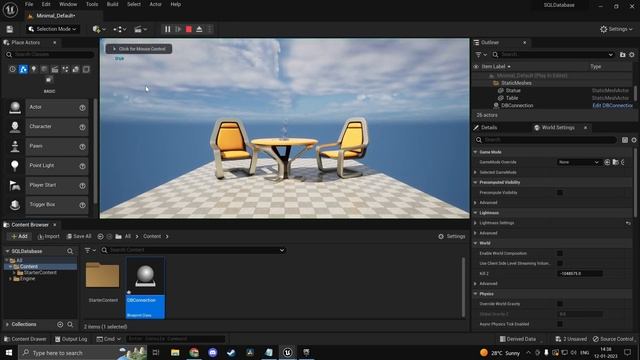
Task: Select the Geometry category icon in Place Actors
Action: (76, 69)
